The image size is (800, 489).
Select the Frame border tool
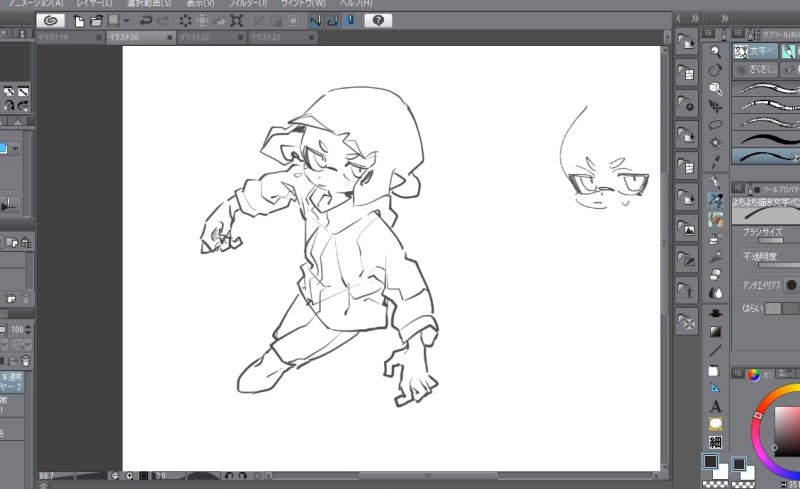click(715, 370)
